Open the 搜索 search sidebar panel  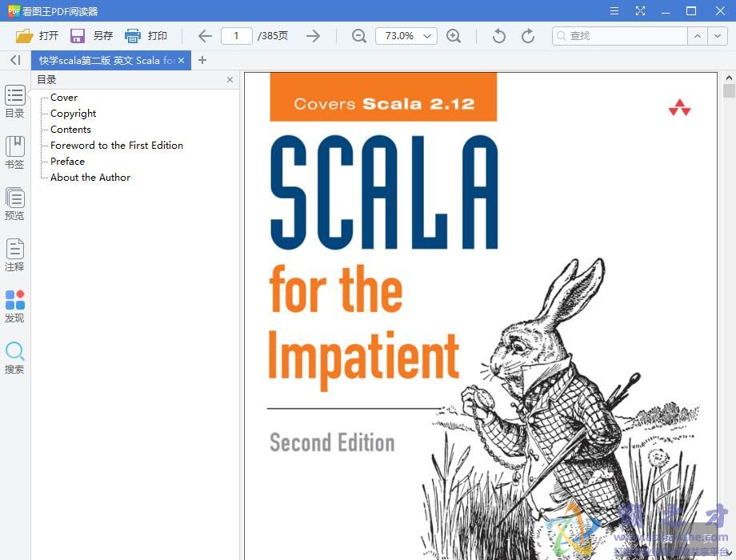click(x=15, y=358)
